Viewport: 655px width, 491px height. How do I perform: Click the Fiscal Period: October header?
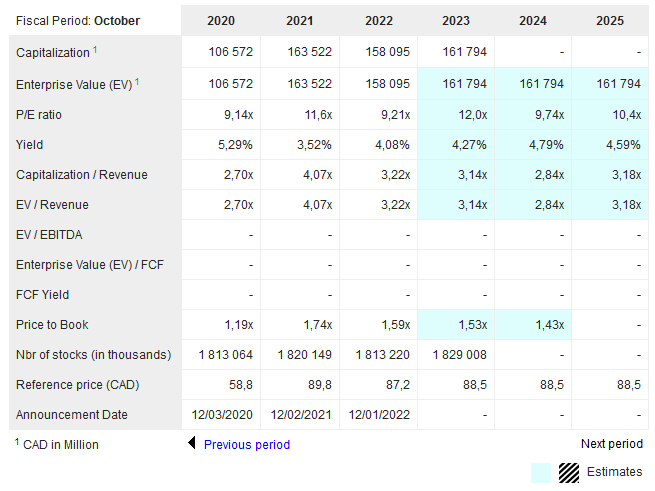[78, 21]
